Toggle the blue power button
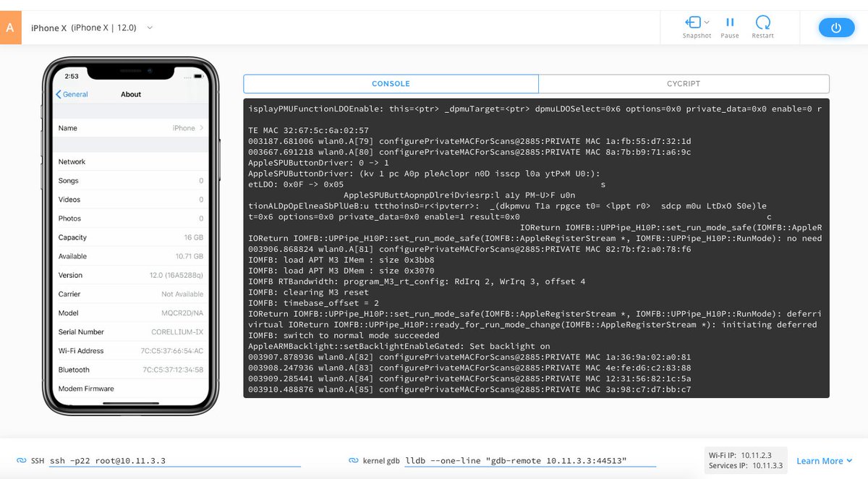Screen dimensions: 868x479 [x=836, y=27]
